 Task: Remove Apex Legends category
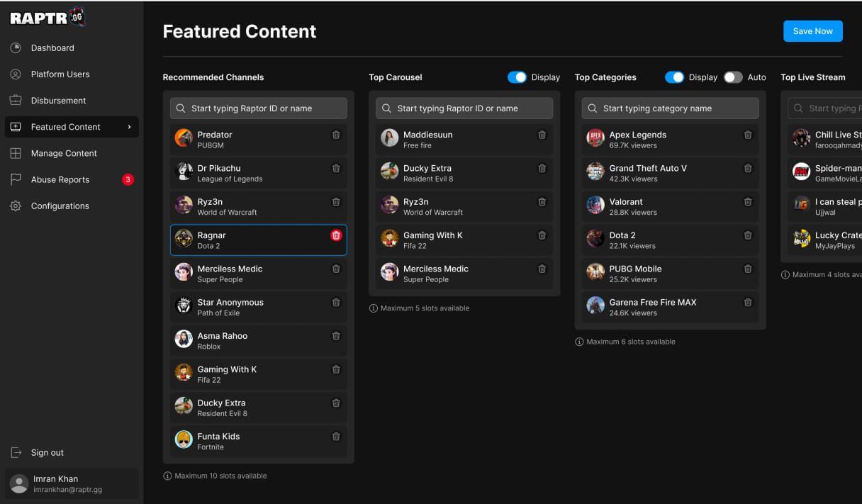tap(748, 135)
